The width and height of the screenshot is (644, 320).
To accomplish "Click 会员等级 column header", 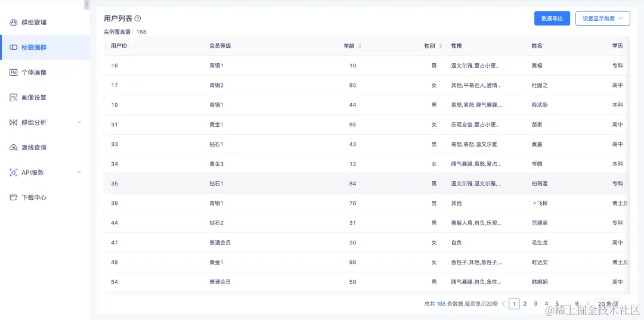I will pos(220,46).
